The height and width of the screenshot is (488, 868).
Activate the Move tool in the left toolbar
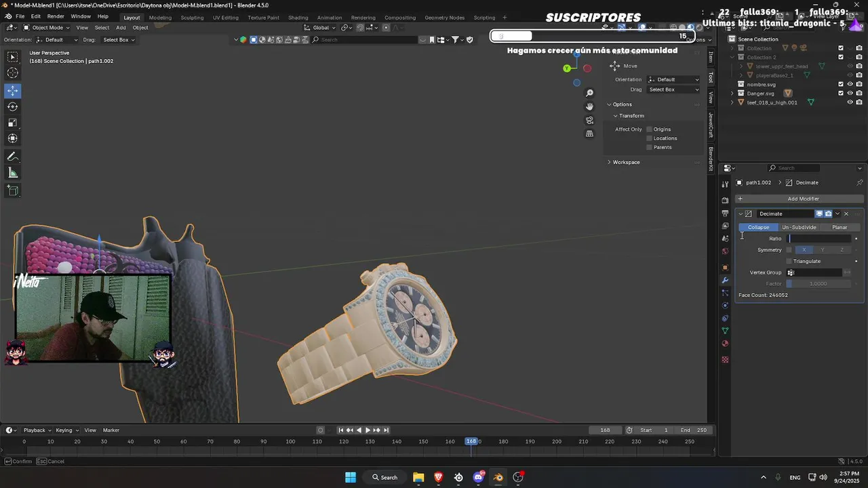point(13,90)
